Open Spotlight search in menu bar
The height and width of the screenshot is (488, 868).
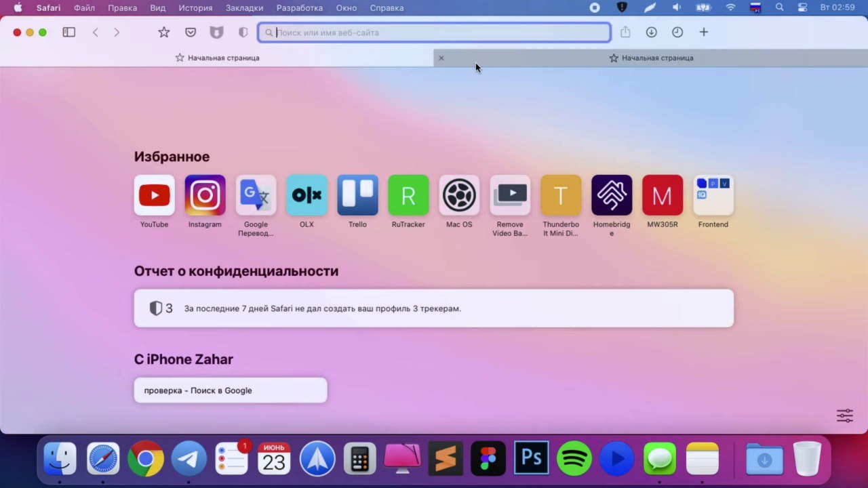(x=780, y=8)
